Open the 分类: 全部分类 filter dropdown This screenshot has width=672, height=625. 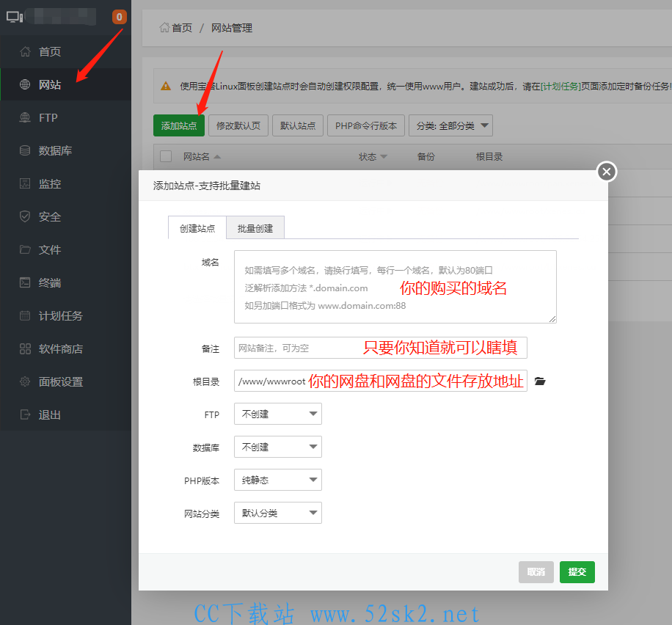tap(450, 125)
